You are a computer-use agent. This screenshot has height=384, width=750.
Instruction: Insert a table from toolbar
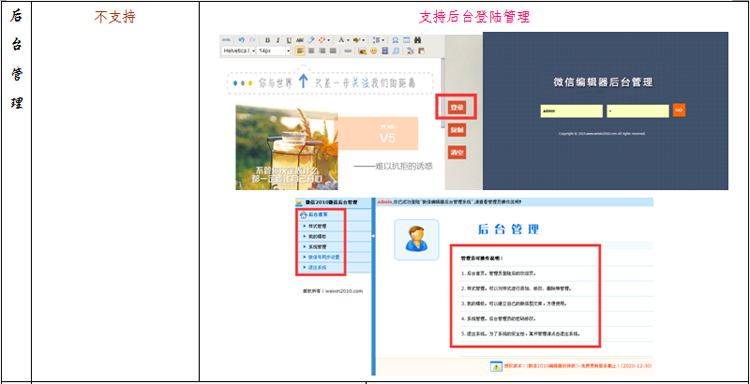tap(407, 40)
